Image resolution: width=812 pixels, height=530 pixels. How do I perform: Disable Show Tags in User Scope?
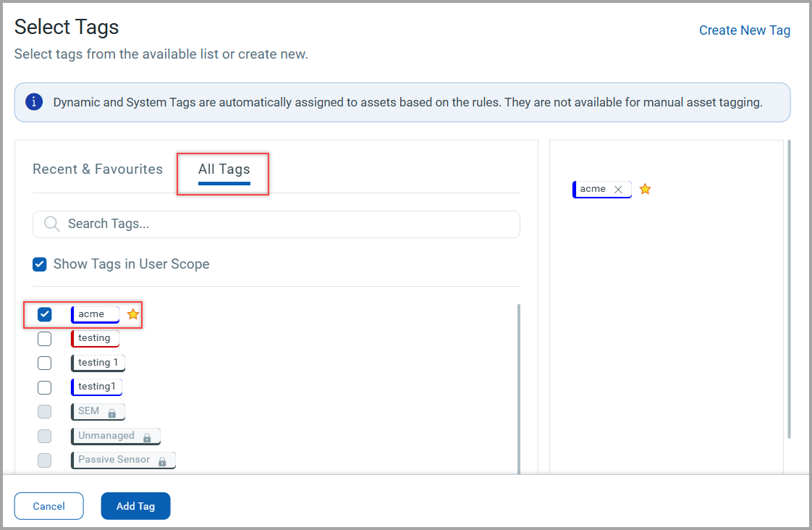pyautogui.click(x=40, y=264)
